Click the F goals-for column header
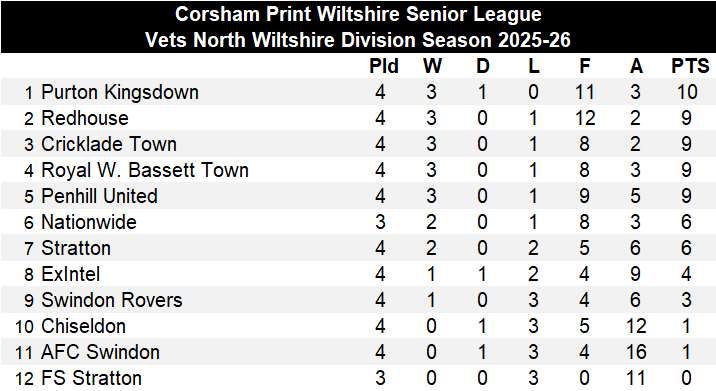This screenshot has height=391, width=716. (x=584, y=66)
